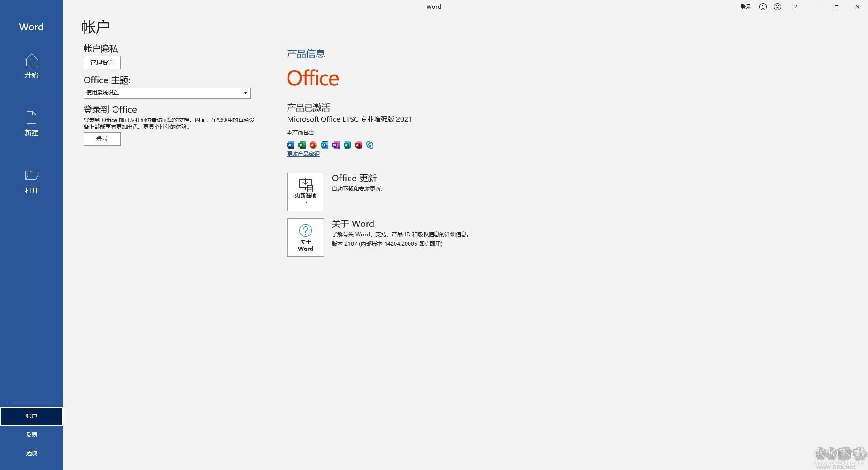868x470 pixels.
Task: Click the Access product icon
Action: pyautogui.click(x=359, y=145)
